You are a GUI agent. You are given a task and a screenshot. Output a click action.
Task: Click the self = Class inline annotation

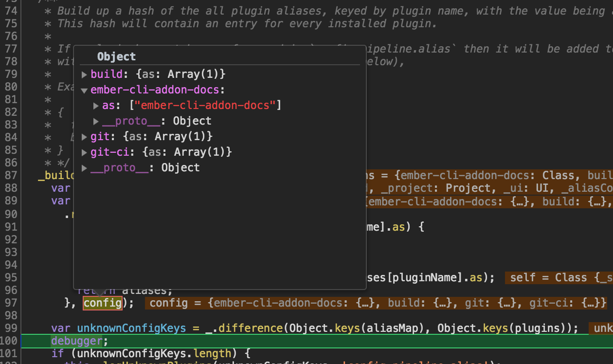559,278
